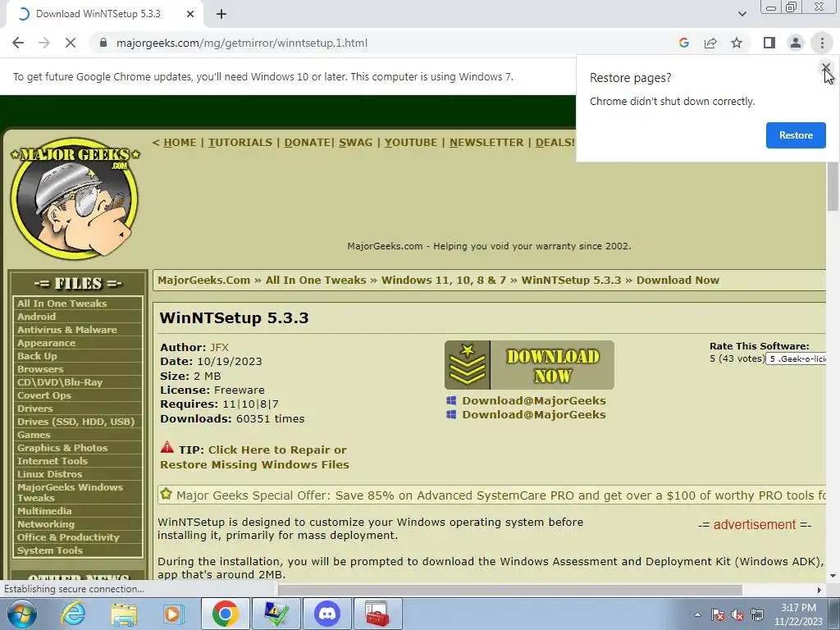Go to HOME in top navigation

180,143
